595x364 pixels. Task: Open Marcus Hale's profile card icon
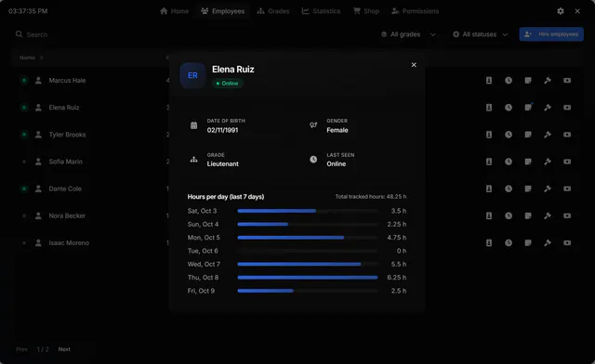click(489, 81)
